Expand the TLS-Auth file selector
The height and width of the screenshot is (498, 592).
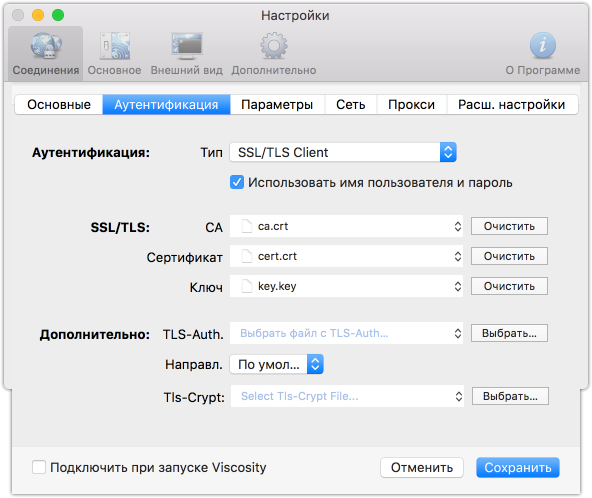pos(346,333)
